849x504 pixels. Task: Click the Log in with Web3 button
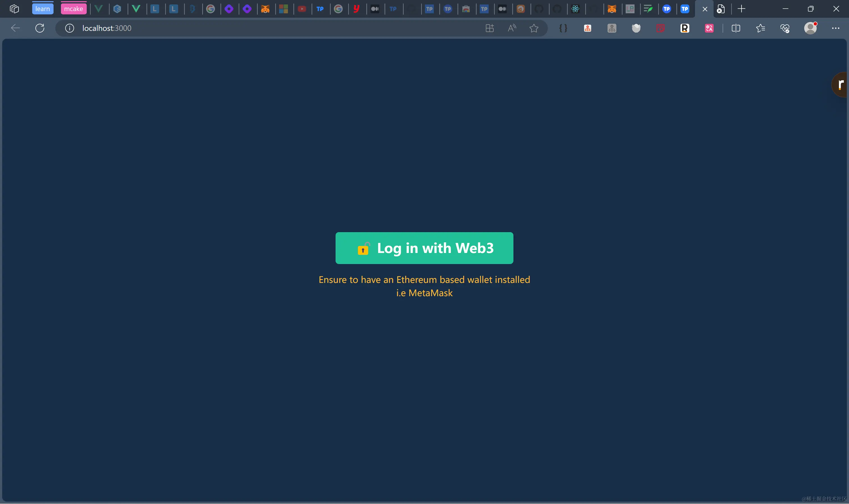tap(424, 248)
